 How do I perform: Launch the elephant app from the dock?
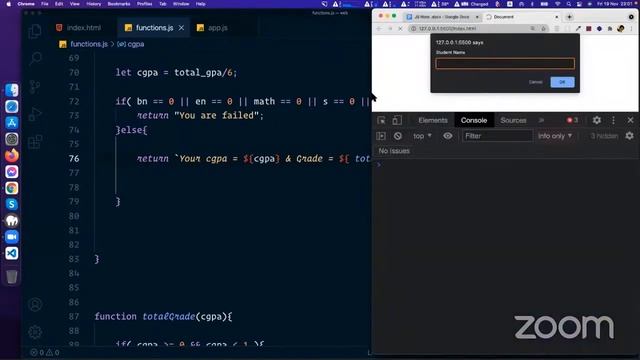(x=12, y=220)
